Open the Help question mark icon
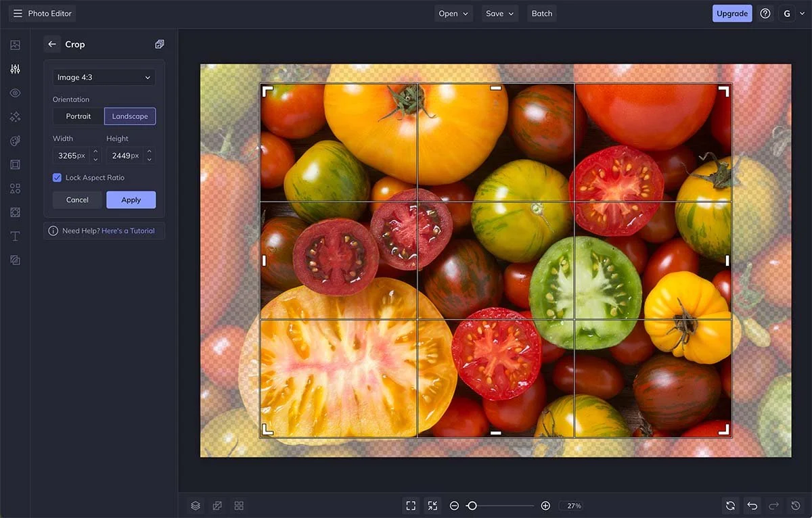Screen dimensions: 812x518 [765, 13]
